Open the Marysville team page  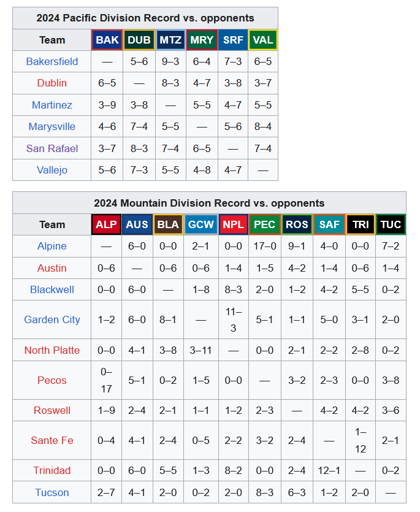click(52, 126)
